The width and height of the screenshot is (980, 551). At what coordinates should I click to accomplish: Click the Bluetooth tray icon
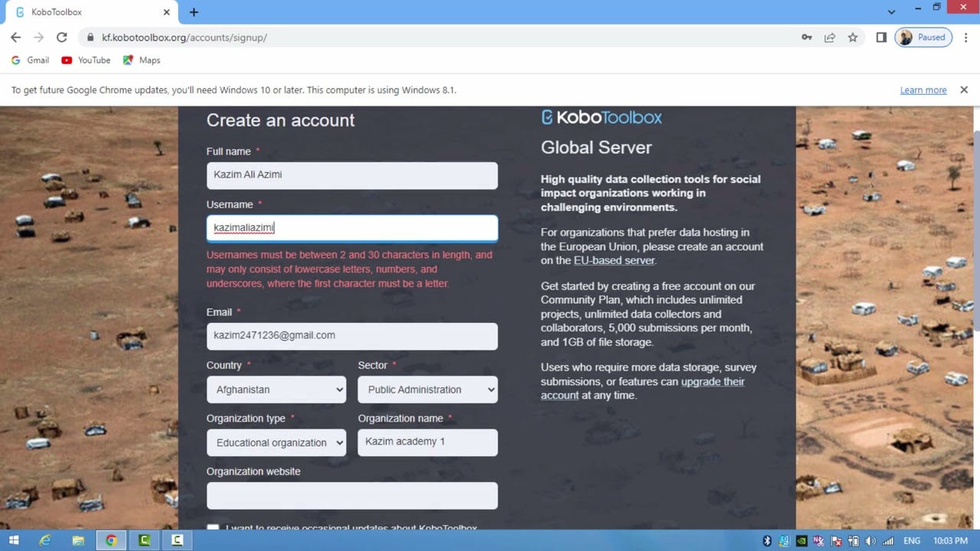[x=767, y=541]
